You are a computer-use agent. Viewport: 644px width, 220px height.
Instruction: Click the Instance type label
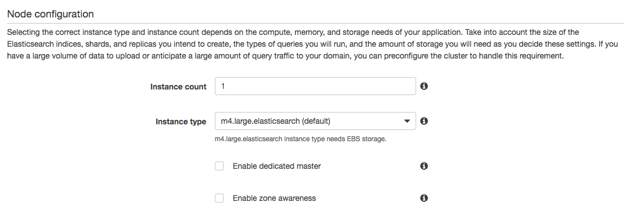coord(180,122)
